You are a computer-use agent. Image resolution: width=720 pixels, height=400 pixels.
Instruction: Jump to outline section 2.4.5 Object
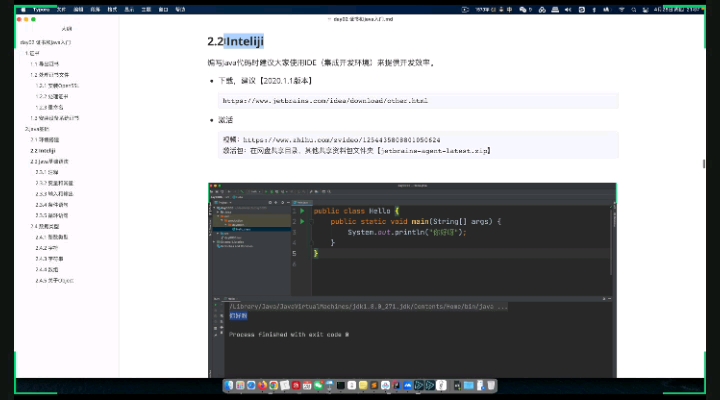(x=55, y=281)
